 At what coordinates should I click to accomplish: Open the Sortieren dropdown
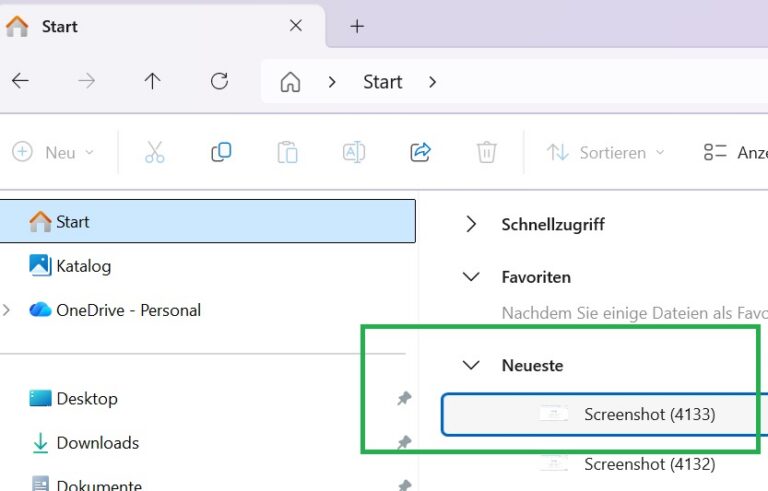click(x=605, y=153)
